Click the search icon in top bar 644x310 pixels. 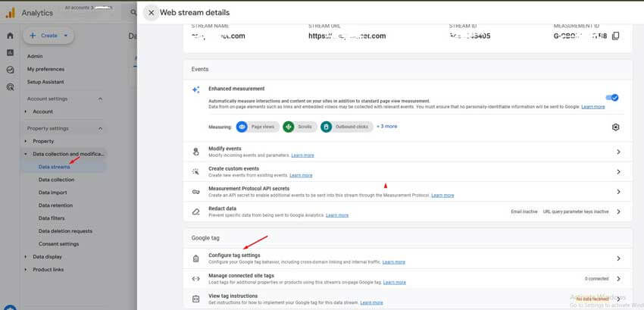(x=133, y=13)
